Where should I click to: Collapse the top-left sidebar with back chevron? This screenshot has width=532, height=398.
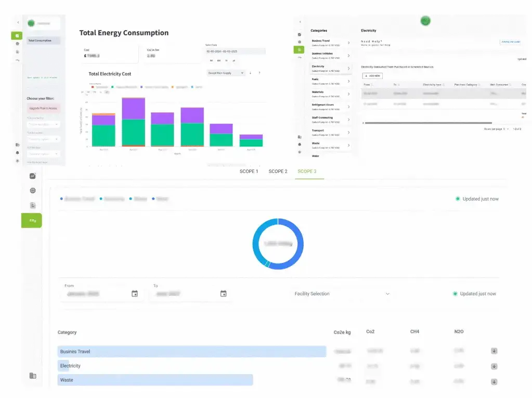[x=18, y=22]
